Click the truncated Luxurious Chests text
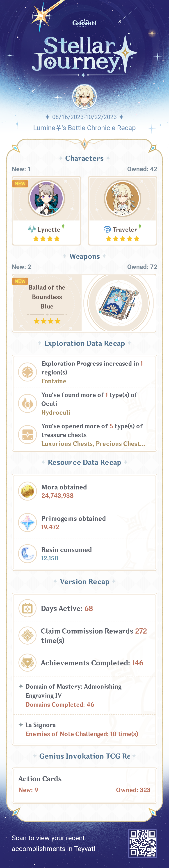Screen dimensions: 169x868 pyautogui.click(x=93, y=443)
